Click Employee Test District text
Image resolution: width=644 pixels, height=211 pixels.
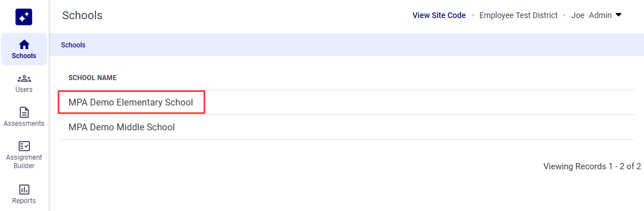pos(518,16)
